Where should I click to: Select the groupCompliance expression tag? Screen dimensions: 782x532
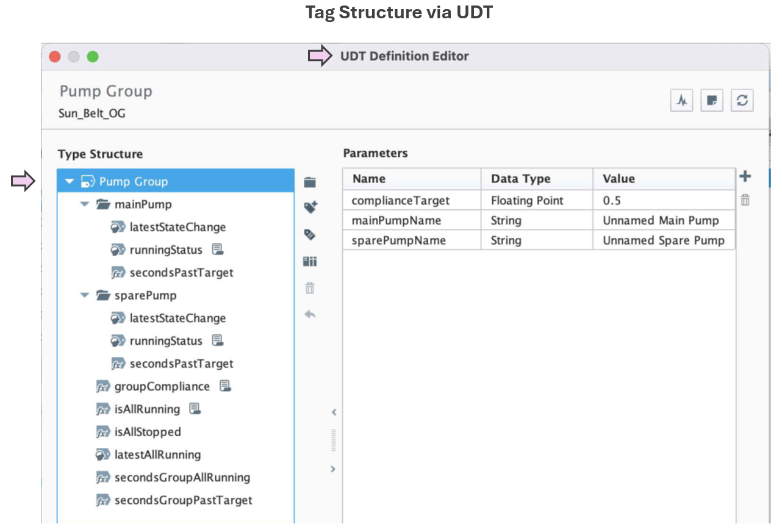162,386
